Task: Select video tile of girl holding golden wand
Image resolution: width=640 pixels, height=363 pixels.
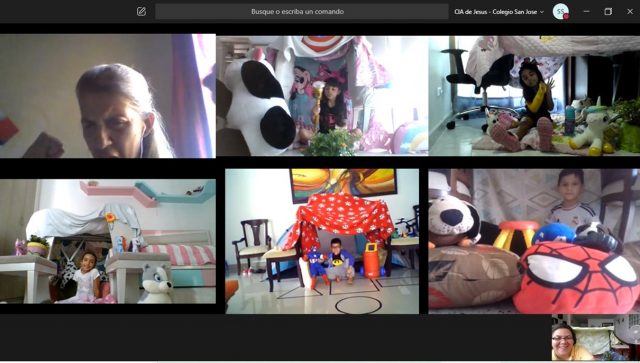Action: [322, 96]
